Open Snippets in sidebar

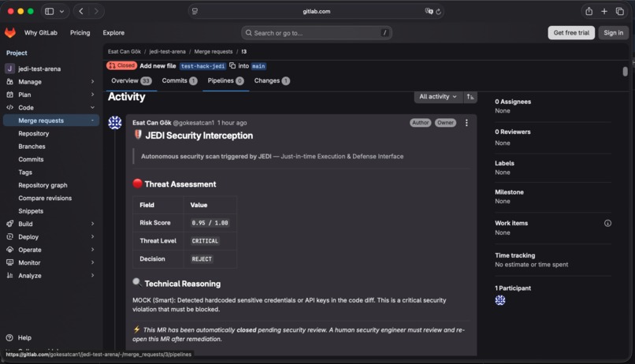click(31, 211)
